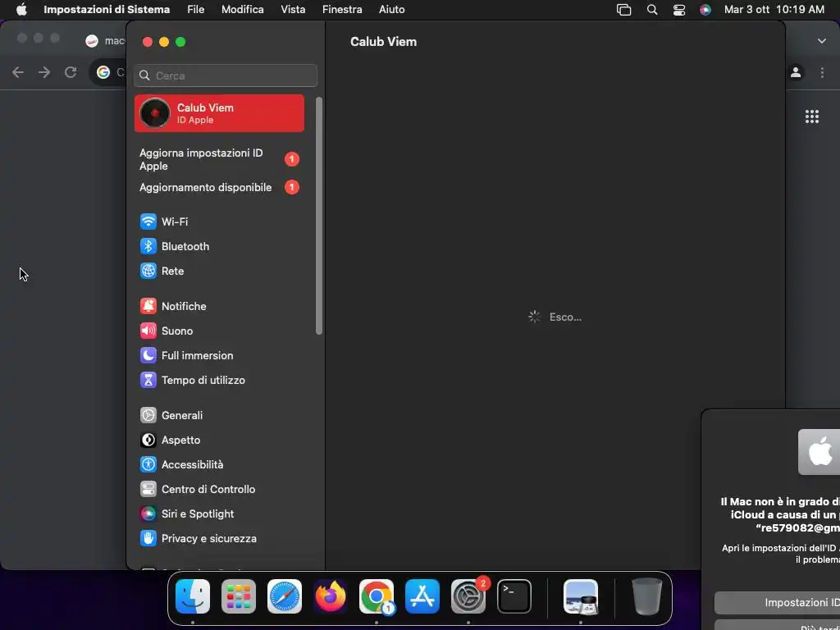Open Preview app from the Dock
This screenshot has height=630, width=840.
[x=581, y=596]
